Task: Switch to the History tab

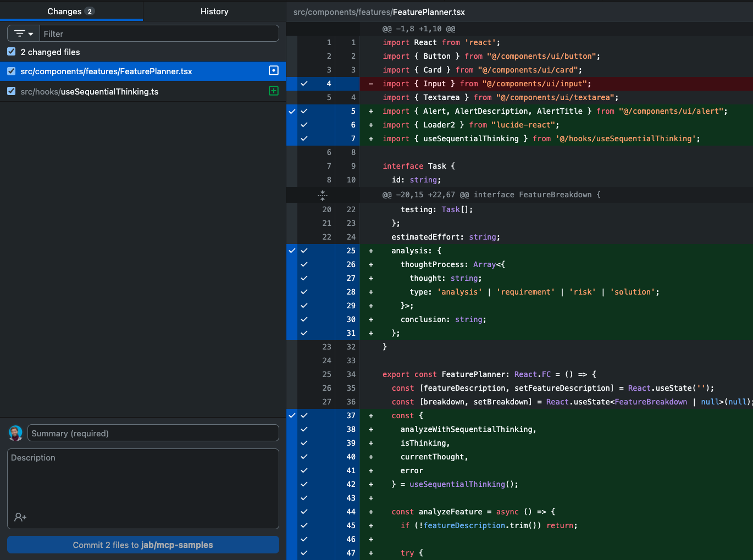Action: click(214, 11)
